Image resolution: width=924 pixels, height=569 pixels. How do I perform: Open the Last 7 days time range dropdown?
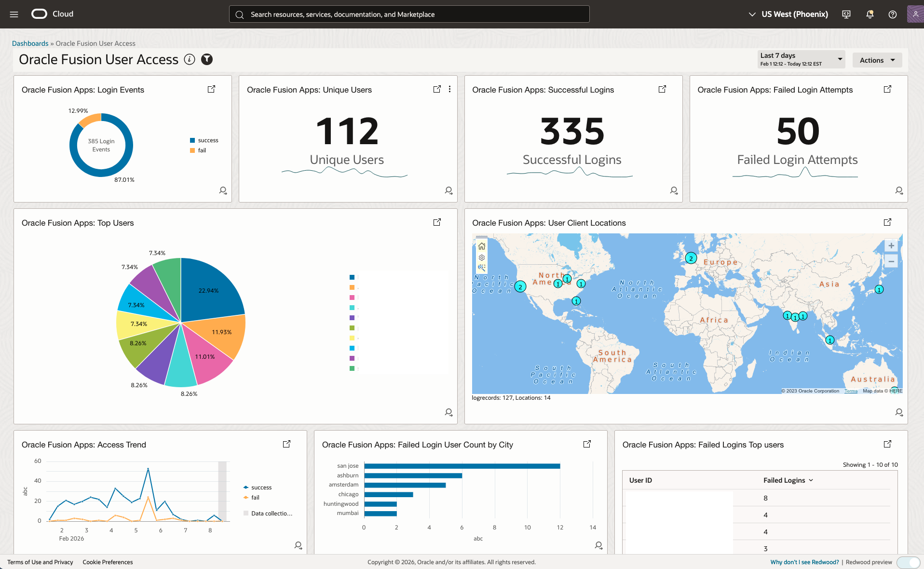801,59
